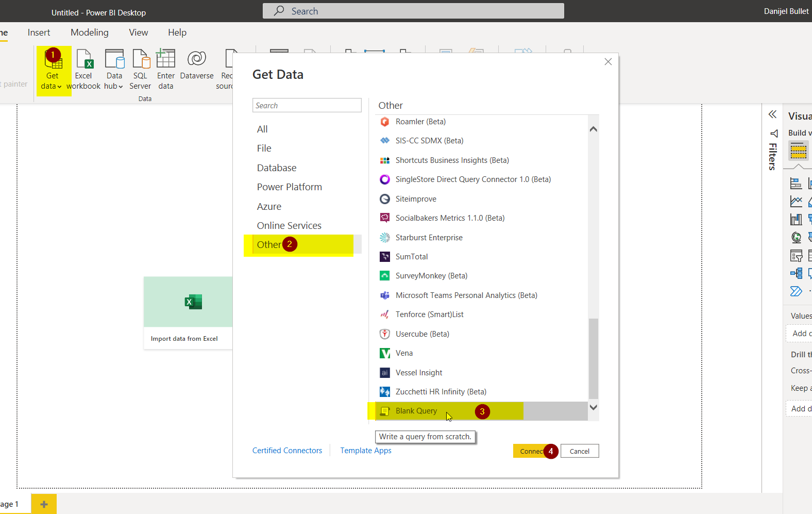Image resolution: width=812 pixels, height=514 pixels.
Task: Focus the Get Data search field
Action: [x=307, y=105]
